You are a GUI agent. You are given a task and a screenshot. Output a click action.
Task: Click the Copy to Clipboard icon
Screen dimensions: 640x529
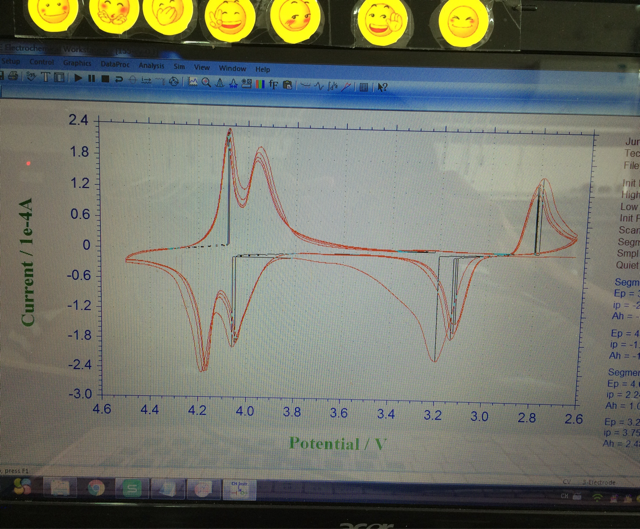pos(287,85)
